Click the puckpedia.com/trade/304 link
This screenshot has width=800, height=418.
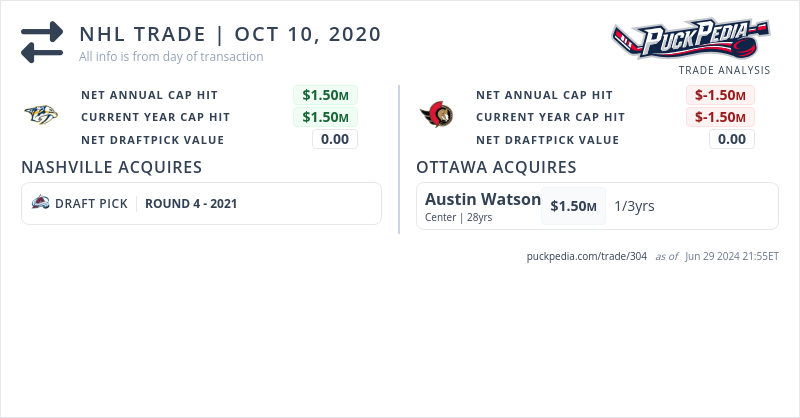pos(586,256)
